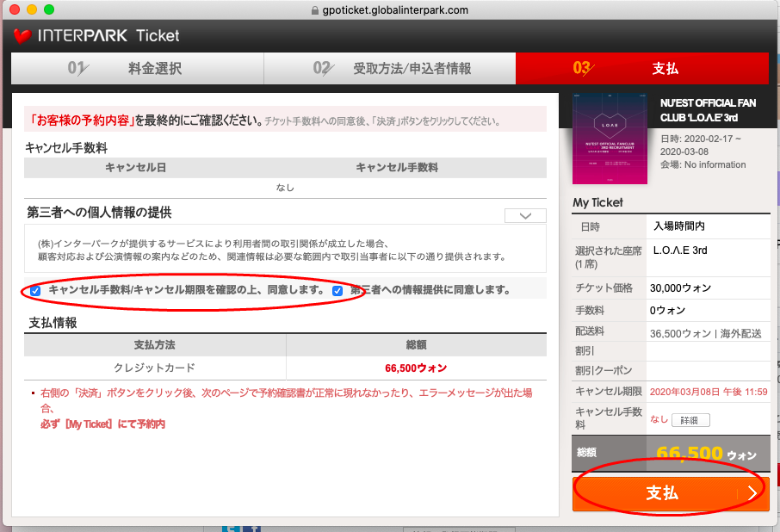Click the orange 支払 payment button
Image resolution: width=780 pixels, height=532 pixels.
tap(671, 494)
